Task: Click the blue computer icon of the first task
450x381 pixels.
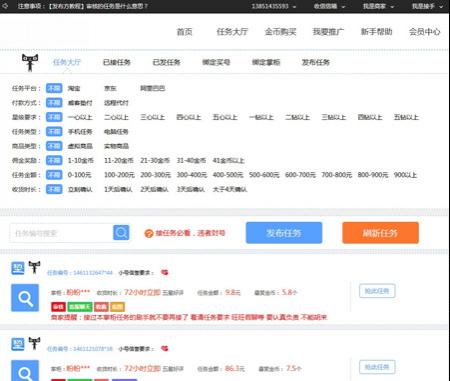Action: tap(18, 268)
